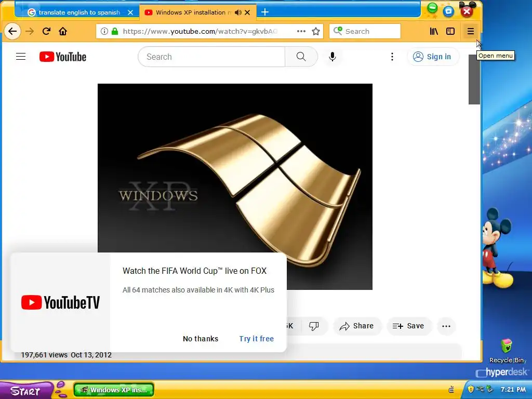Viewport: 532px width, 399px height.
Task: Click the Windows XP ins... taskbar button
Action: tap(114, 390)
